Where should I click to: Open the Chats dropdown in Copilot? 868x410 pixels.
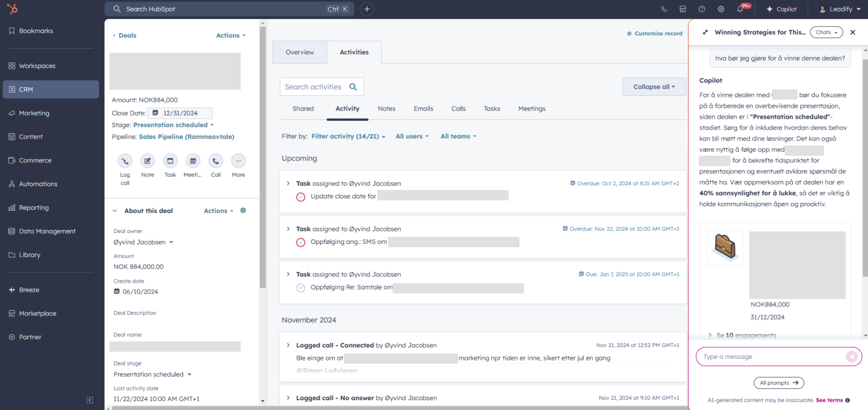click(x=826, y=32)
